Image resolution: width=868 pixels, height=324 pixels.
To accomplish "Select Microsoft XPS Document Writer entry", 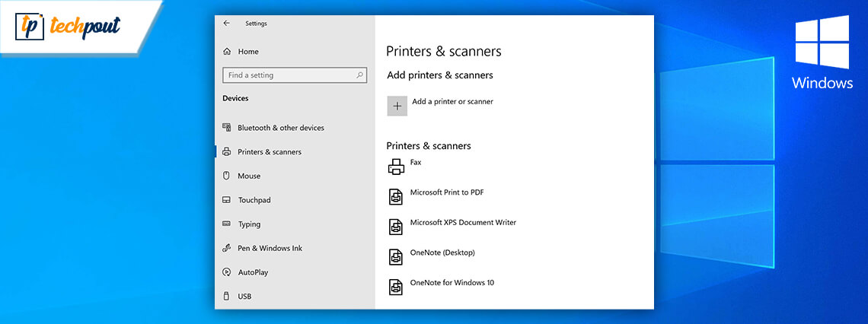I will (463, 222).
